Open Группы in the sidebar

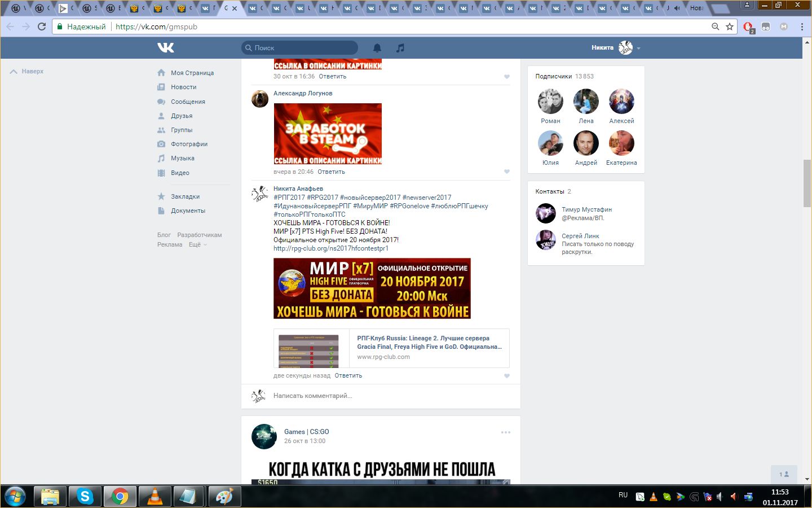[x=182, y=130]
